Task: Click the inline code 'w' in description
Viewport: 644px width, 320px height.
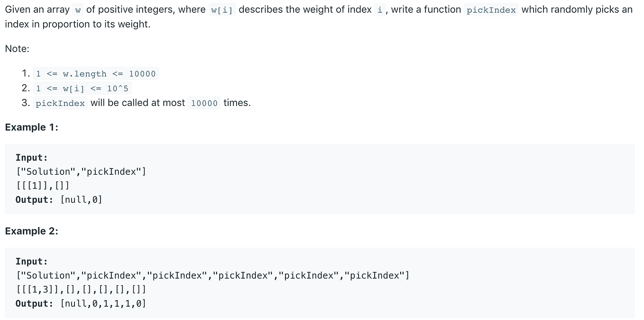Action: (78, 10)
